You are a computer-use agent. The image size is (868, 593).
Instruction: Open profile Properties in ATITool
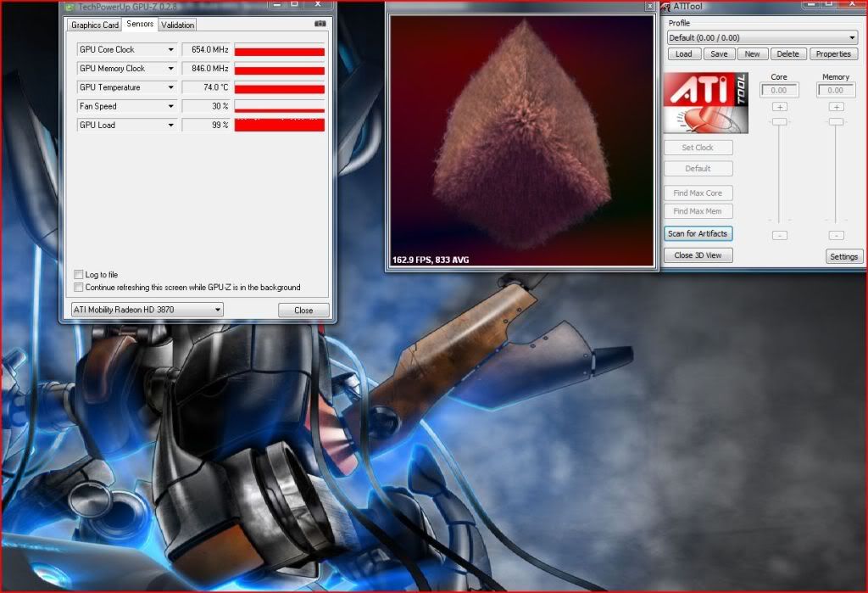click(x=833, y=53)
